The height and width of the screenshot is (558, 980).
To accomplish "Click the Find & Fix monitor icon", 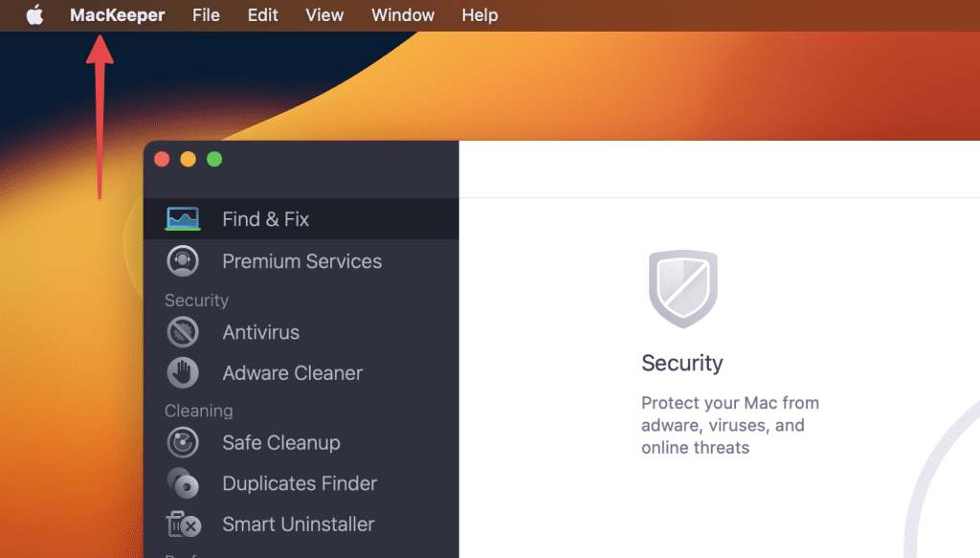I will pyautogui.click(x=183, y=219).
